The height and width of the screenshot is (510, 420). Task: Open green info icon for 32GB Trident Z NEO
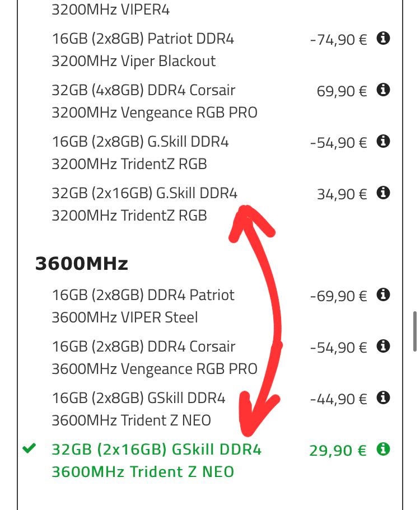coord(383,449)
